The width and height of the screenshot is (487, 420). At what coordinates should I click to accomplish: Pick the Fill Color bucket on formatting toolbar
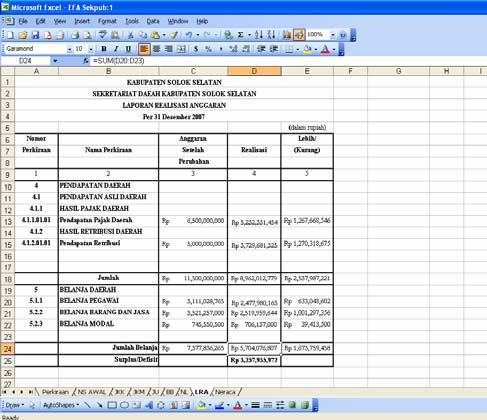[307, 49]
